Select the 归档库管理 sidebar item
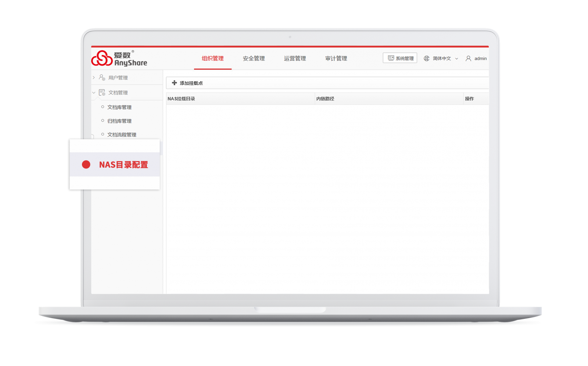This screenshot has width=588, height=366. pos(119,121)
